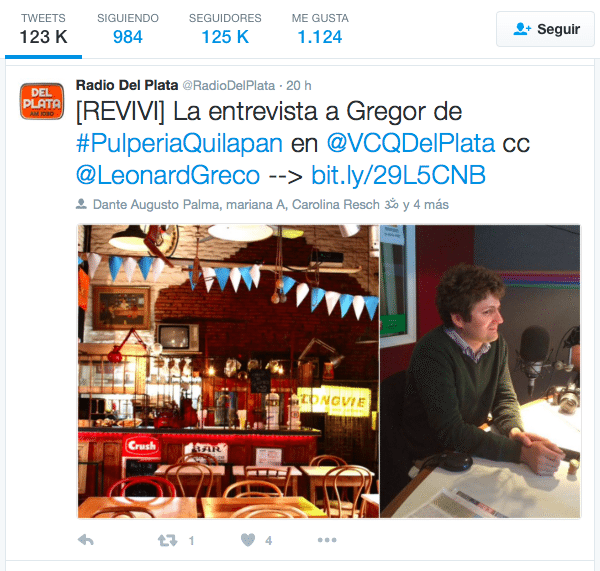Click the Seguir follow button
Viewport: 600px width, 571px height.
pyautogui.click(x=545, y=29)
